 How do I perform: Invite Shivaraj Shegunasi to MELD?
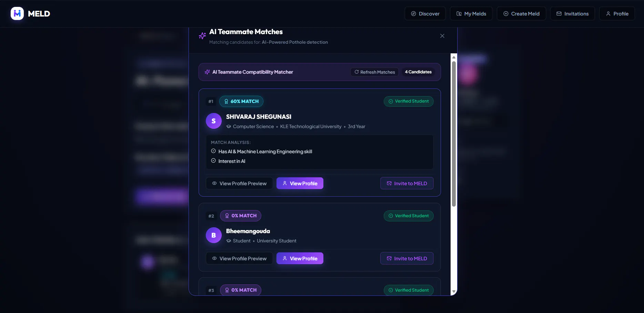pyautogui.click(x=407, y=183)
